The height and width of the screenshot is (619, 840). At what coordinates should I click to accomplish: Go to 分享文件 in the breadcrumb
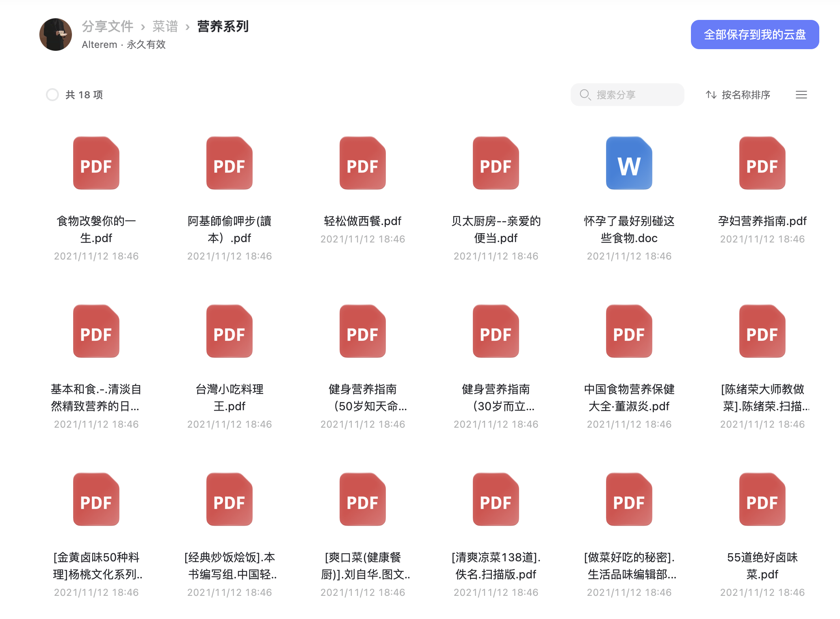108,26
